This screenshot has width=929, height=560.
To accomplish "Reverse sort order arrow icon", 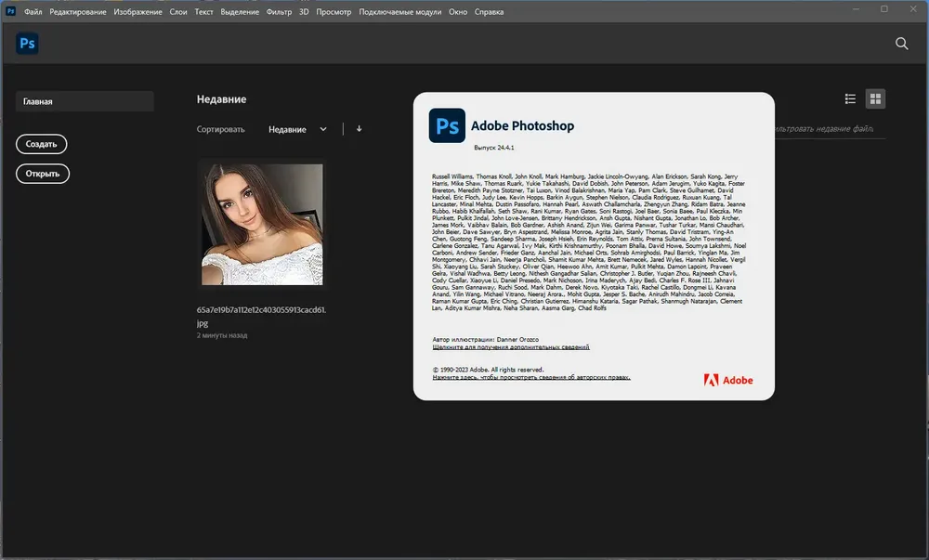I will pos(359,128).
